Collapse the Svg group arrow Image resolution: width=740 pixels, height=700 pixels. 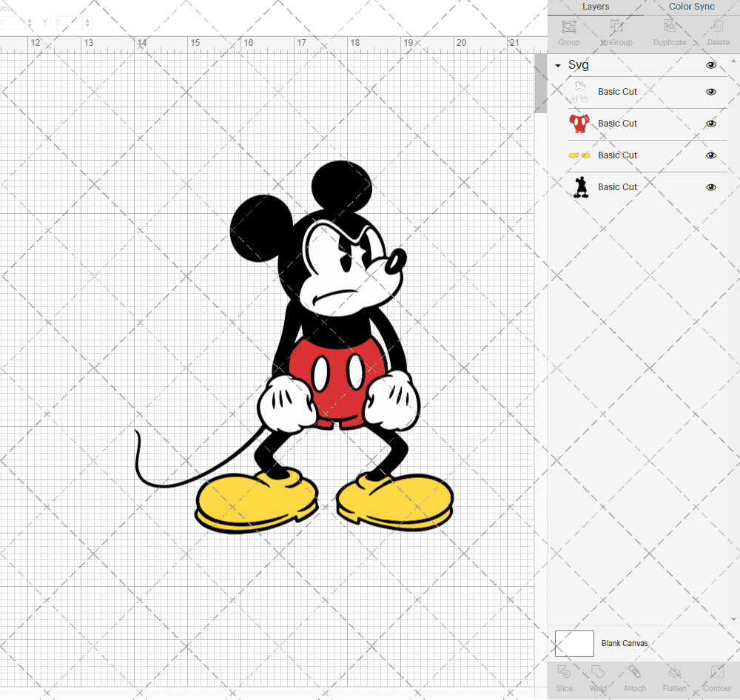tap(558, 66)
